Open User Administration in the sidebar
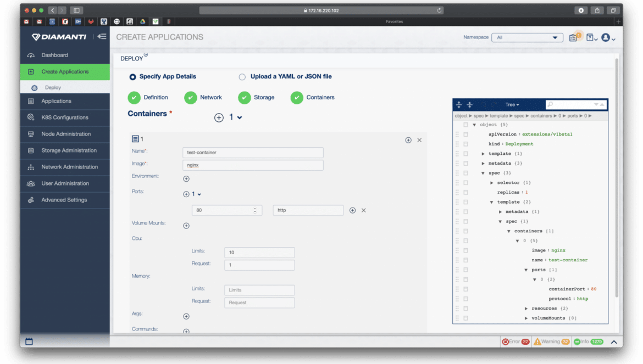This screenshot has width=643, height=364. (65, 183)
